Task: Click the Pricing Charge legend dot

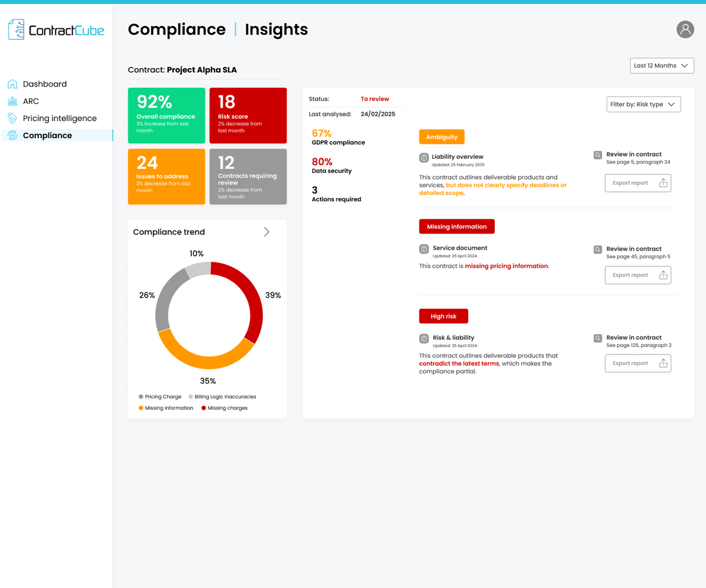Action: (141, 397)
